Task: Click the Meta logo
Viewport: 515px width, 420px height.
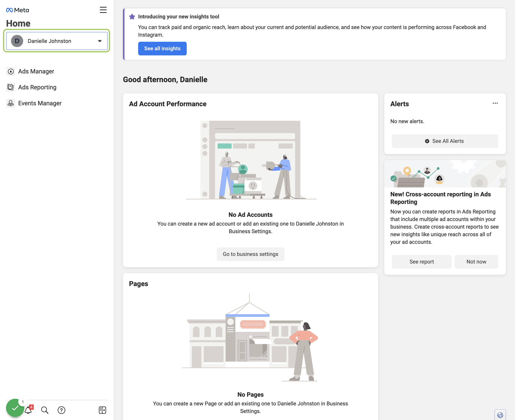Action: pyautogui.click(x=17, y=10)
